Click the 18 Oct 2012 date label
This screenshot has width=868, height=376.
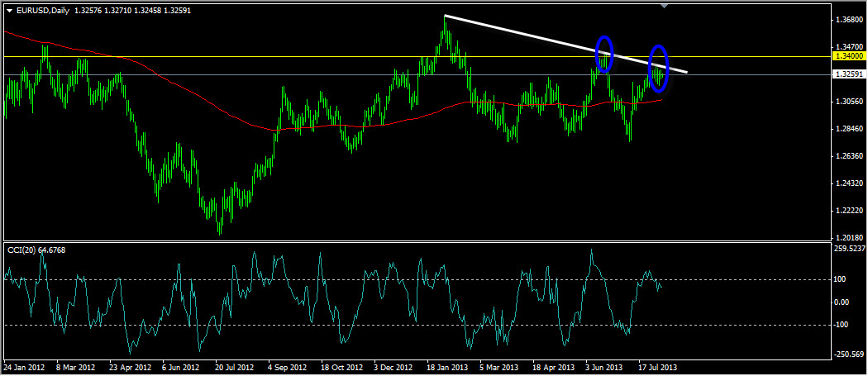tap(341, 367)
